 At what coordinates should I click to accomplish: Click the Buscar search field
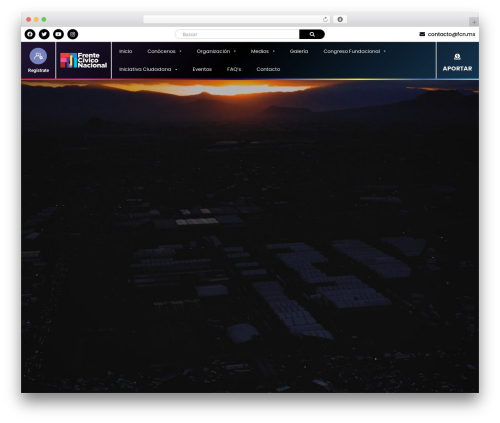coord(237,34)
